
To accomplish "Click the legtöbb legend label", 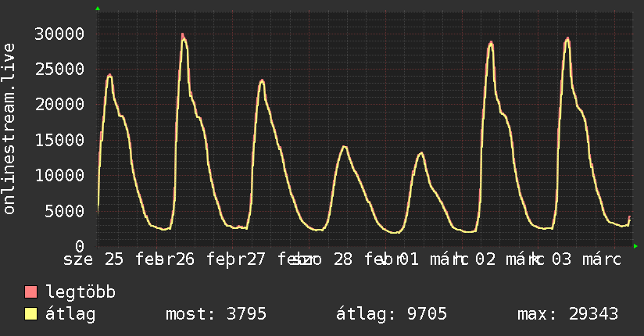I will pyautogui.click(x=80, y=291).
